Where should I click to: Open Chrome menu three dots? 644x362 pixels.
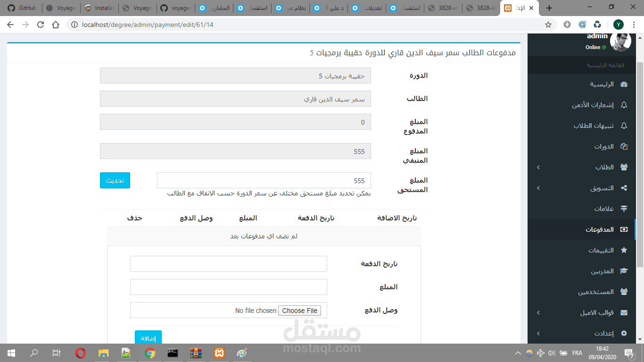(633, 25)
